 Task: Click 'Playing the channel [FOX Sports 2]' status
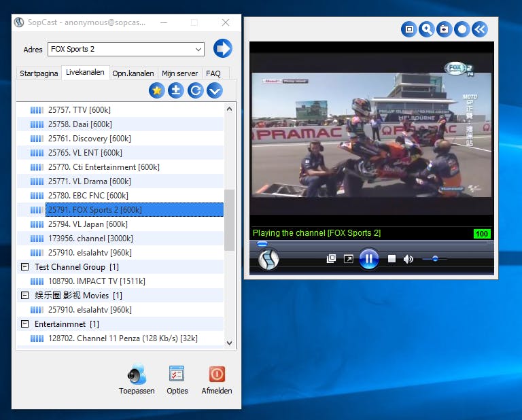(x=317, y=233)
